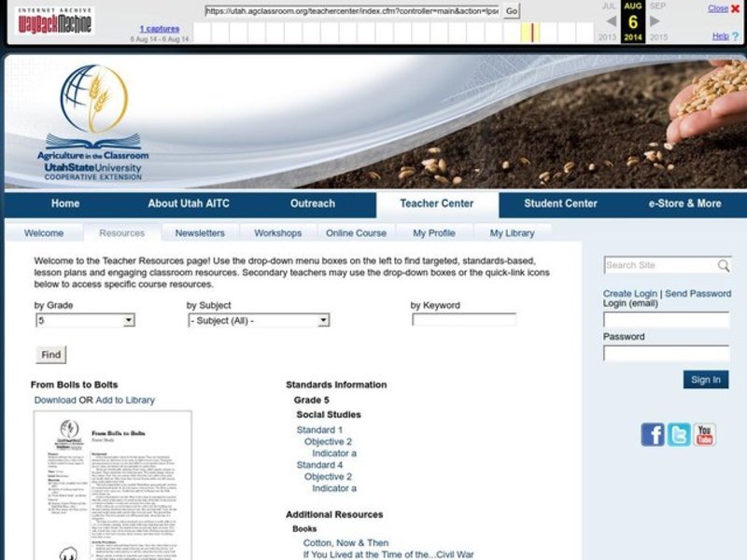Click the by Keyword input field
Image resolution: width=747 pixels, height=560 pixels.
pyautogui.click(x=464, y=319)
